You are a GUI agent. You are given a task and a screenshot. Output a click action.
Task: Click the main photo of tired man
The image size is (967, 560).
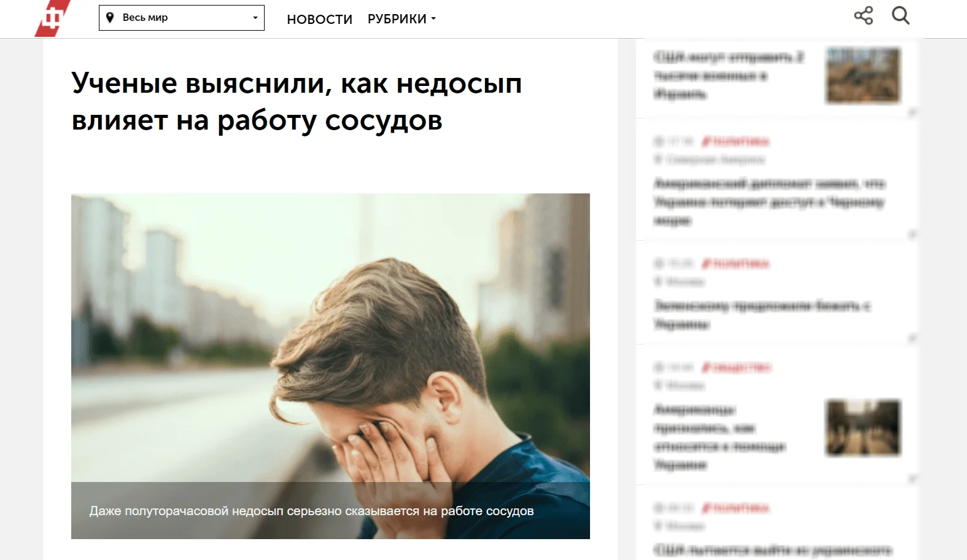(330, 338)
